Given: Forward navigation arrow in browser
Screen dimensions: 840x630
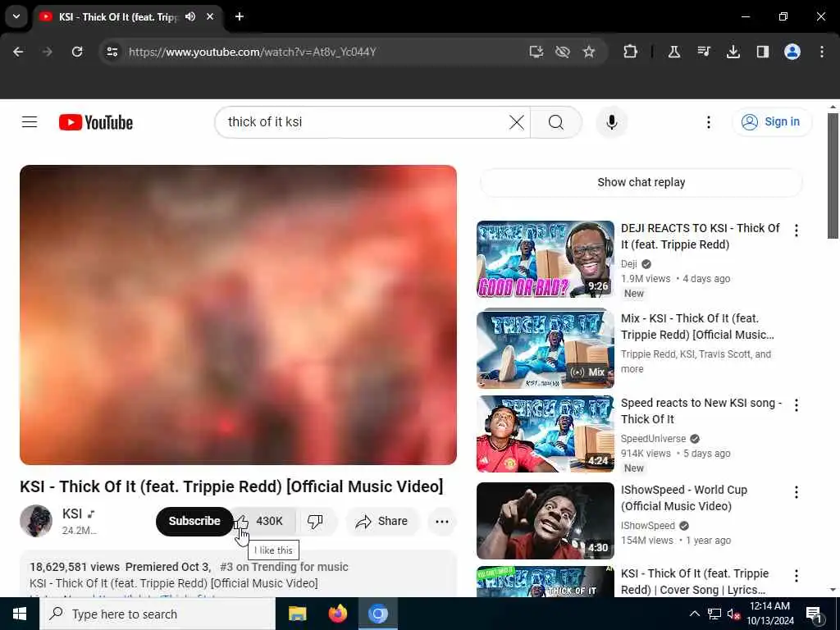Looking at the screenshot, I should point(47,52).
